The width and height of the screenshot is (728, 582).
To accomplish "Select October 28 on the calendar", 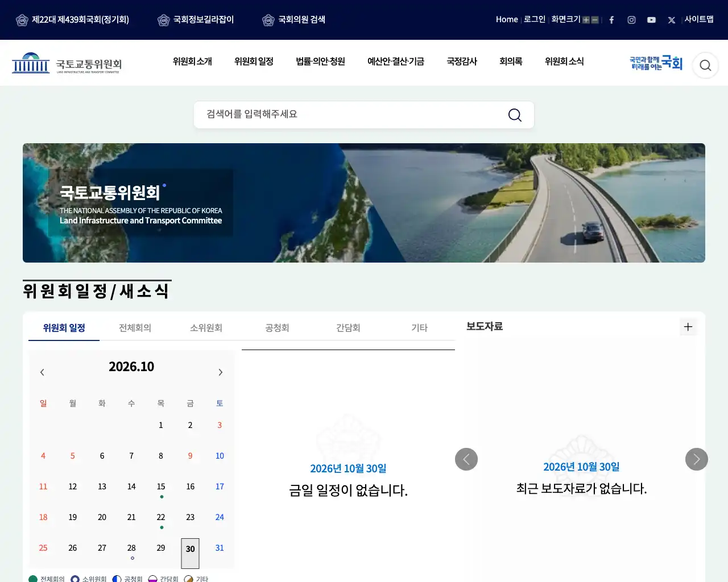I will point(131,548).
